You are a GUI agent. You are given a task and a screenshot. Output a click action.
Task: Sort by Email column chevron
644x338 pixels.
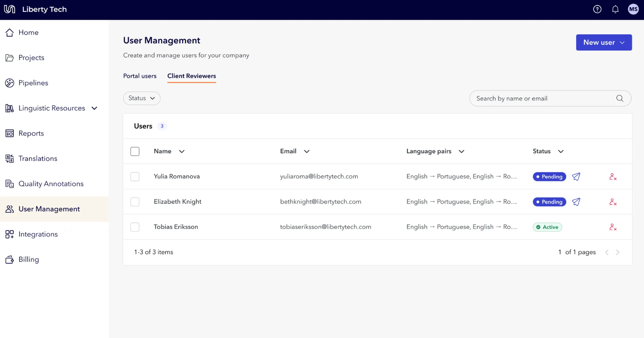pyautogui.click(x=306, y=151)
